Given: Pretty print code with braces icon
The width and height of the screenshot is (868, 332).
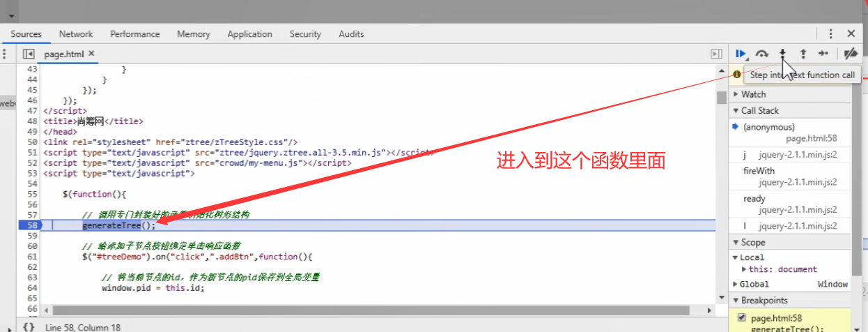Looking at the screenshot, I should (28, 326).
